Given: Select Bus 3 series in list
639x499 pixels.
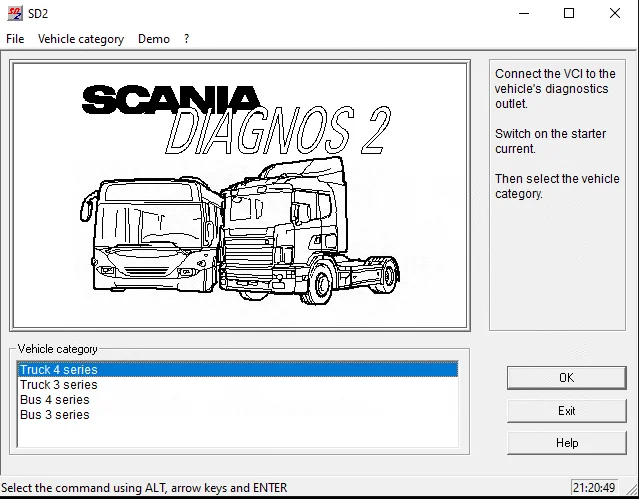Looking at the screenshot, I should click(238, 415).
